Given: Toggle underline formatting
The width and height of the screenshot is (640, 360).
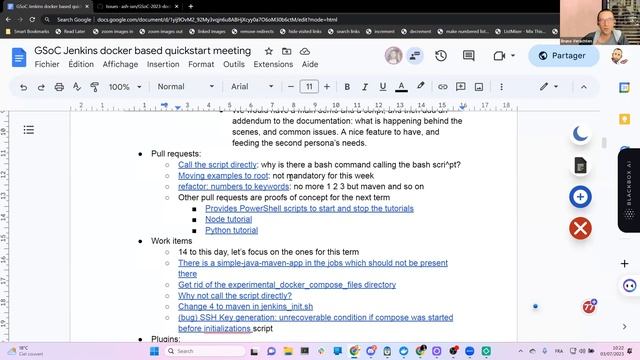Looking at the screenshot, I should [382, 87].
